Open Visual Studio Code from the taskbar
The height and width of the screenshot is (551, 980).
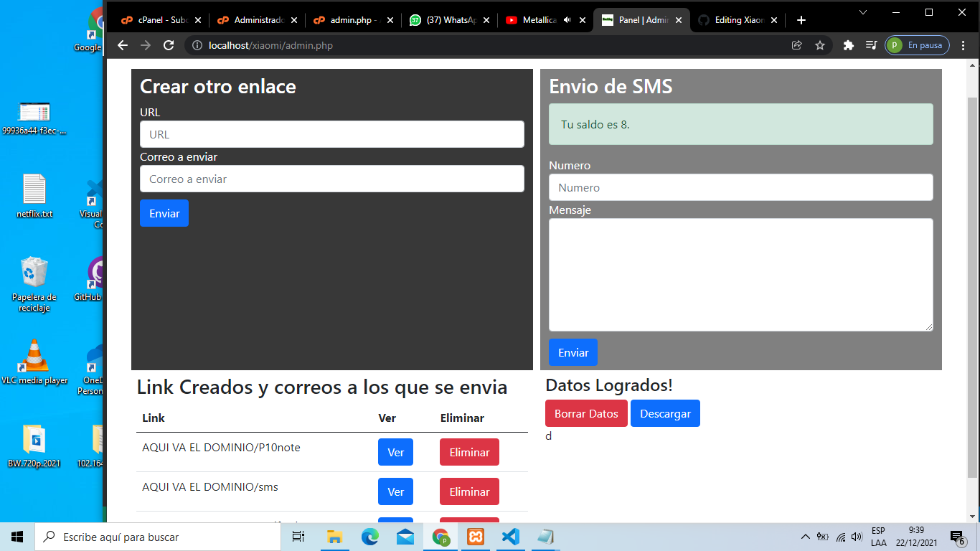click(510, 536)
